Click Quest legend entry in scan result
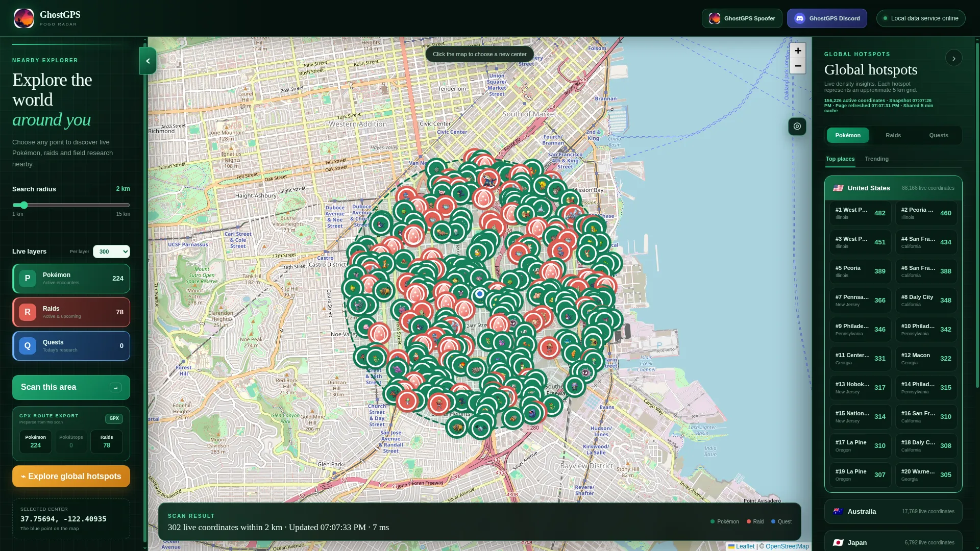 781,522
